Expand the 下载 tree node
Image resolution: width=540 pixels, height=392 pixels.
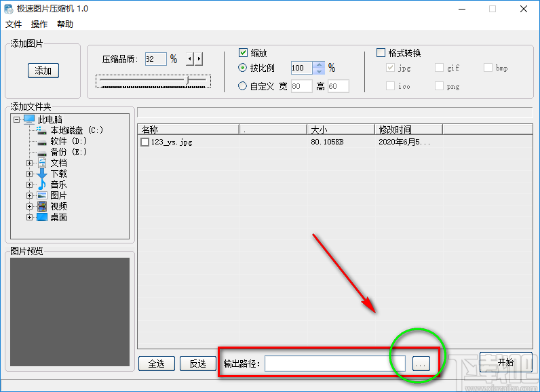(30, 174)
